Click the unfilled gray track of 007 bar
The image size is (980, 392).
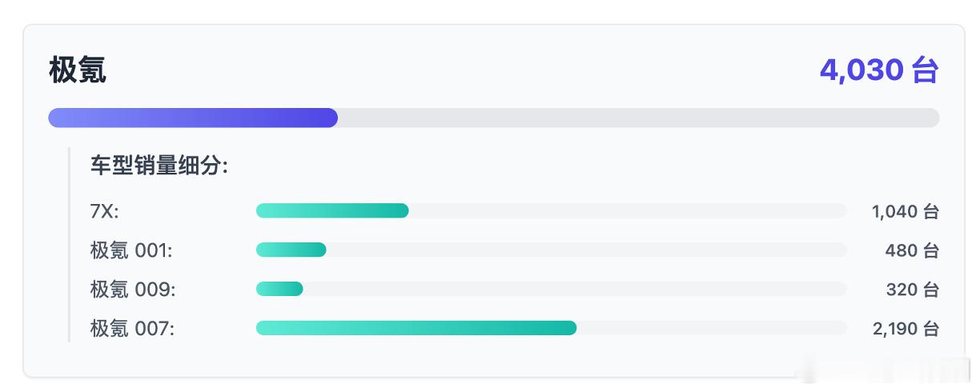click(712, 328)
